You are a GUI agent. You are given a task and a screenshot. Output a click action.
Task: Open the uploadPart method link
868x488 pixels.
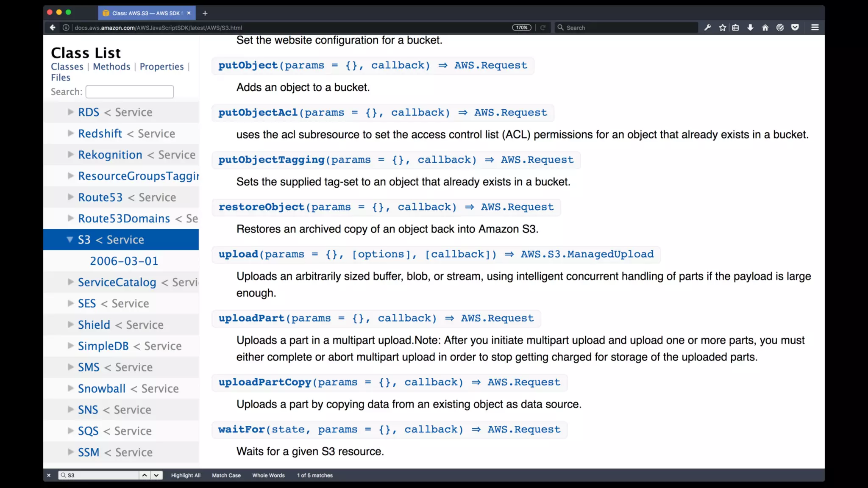251,318
